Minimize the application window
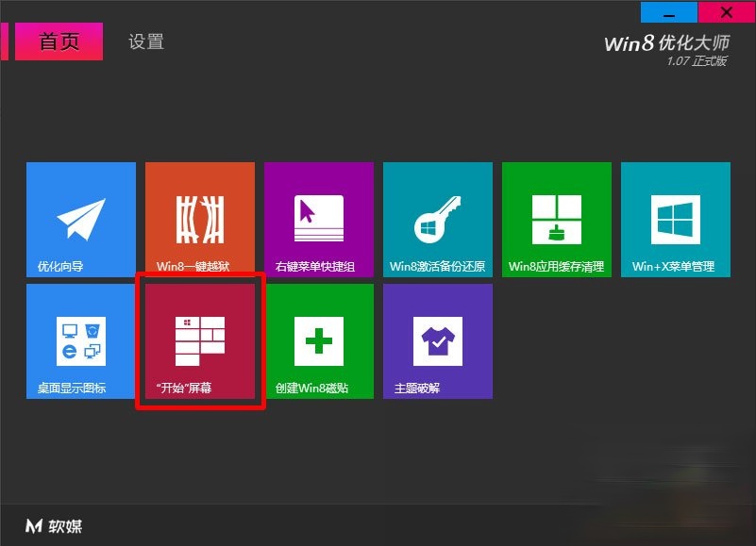The height and width of the screenshot is (546, 756). click(668, 12)
